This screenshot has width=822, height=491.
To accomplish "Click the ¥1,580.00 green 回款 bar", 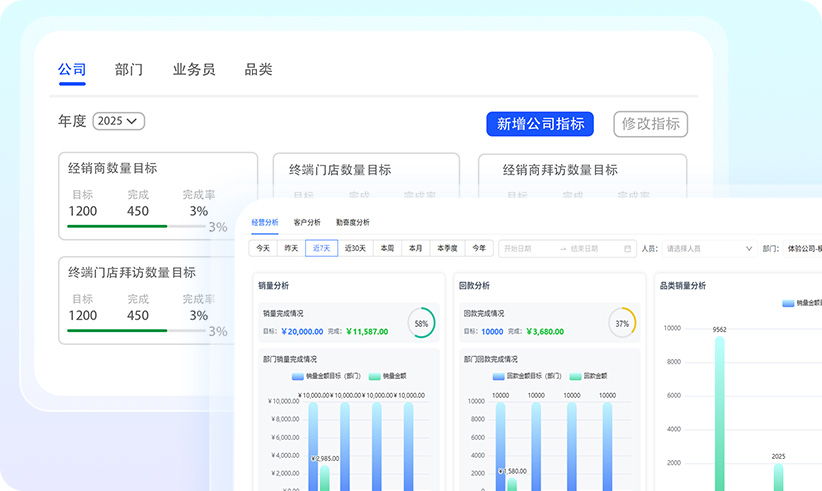I will pos(512,484).
